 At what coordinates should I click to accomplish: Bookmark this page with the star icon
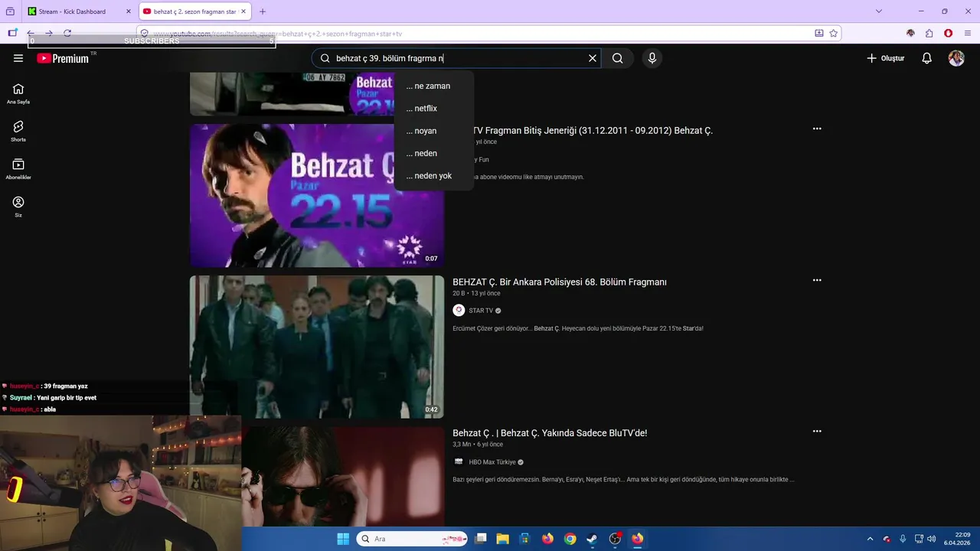[833, 33]
